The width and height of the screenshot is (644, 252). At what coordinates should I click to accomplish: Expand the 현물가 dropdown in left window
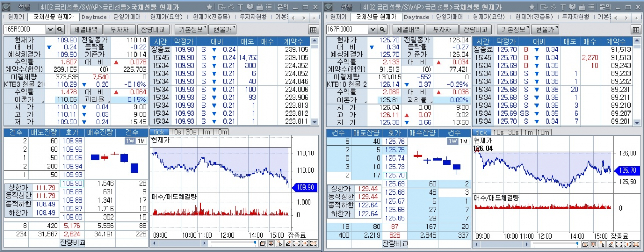pyautogui.click(x=222, y=29)
